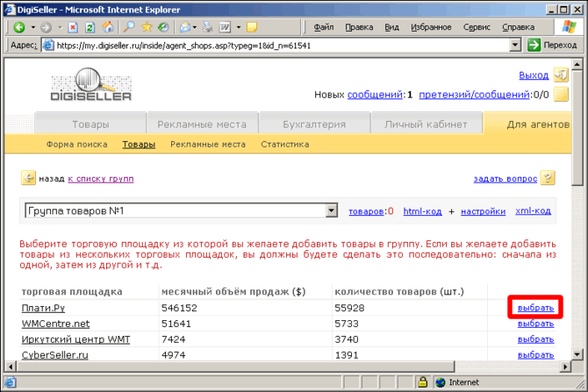Click padlock security icon in status bar

pyautogui.click(x=423, y=381)
